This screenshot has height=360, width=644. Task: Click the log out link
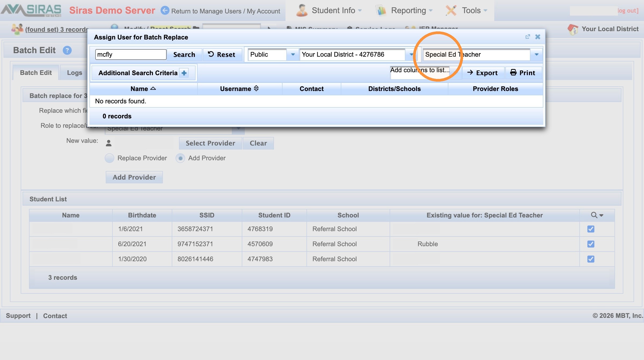pos(628,10)
